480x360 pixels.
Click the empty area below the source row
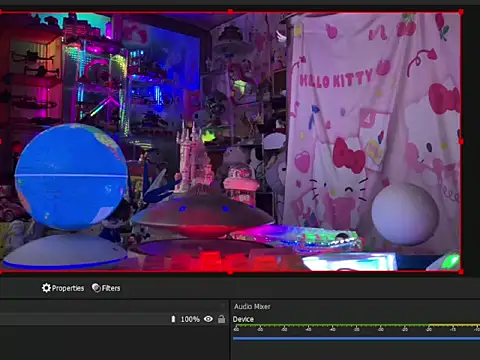pos(113,343)
